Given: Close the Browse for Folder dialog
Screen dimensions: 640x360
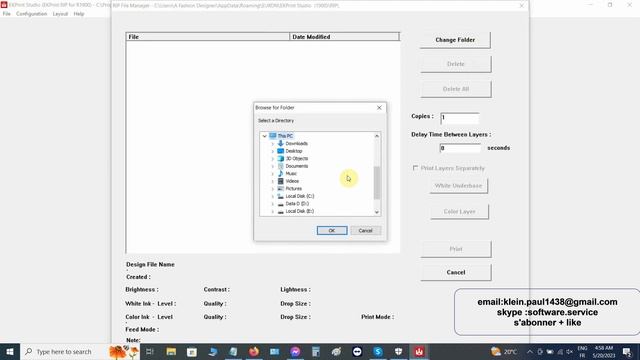Looking at the screenshot, I should pyautogui.click(x=379, y=108).
